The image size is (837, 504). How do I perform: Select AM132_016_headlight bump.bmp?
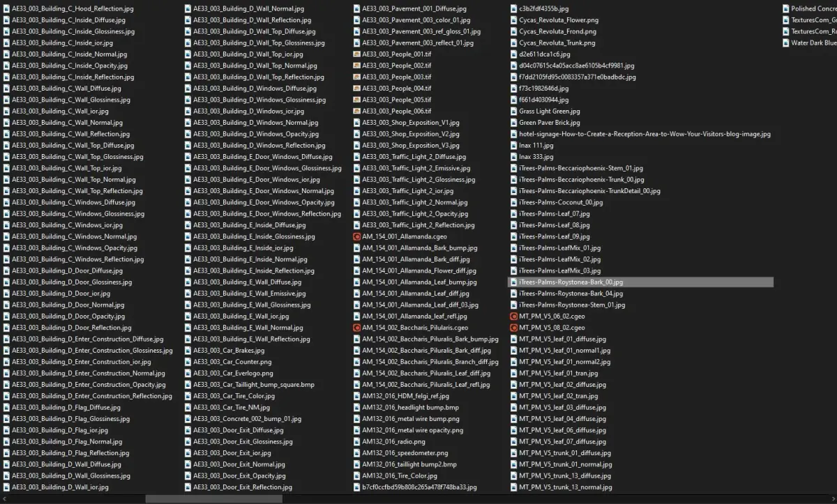click(x=410, y=407)
